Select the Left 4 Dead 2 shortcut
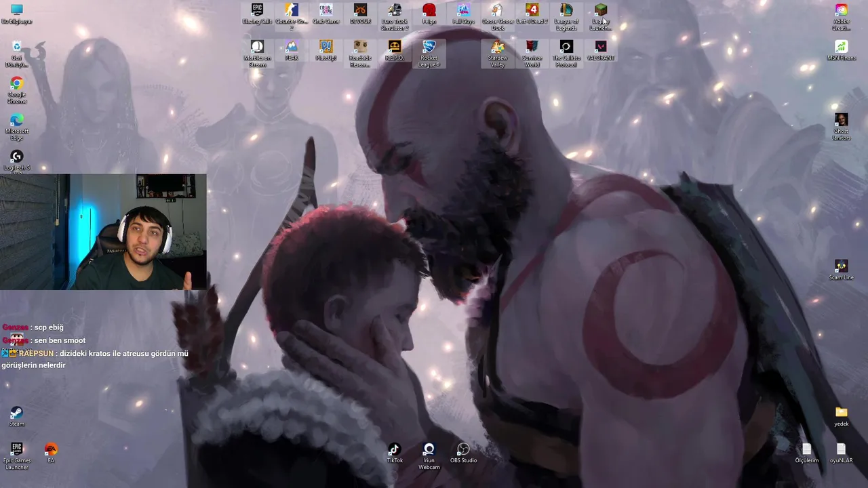This screenshot has height=488, width=868. coord(532,14)
